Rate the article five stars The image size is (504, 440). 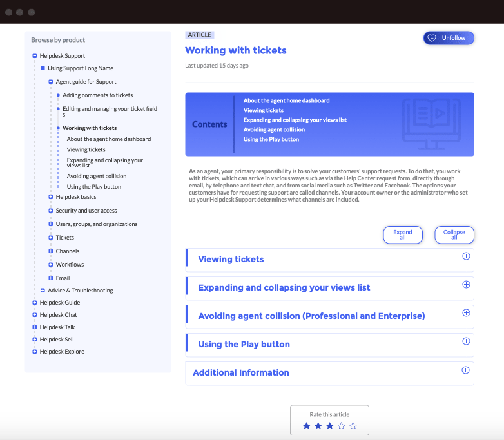(353, 426)
